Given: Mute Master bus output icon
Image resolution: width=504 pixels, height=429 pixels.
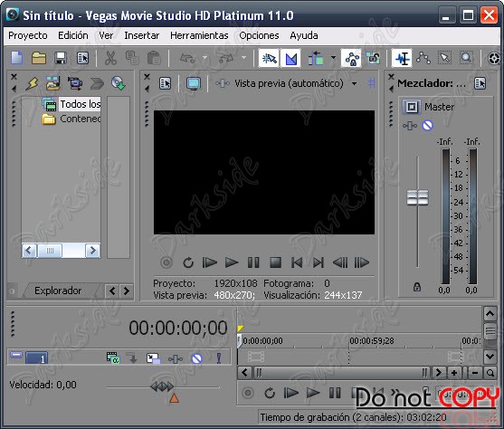Looking at the screenshot, I should (427, 125).
